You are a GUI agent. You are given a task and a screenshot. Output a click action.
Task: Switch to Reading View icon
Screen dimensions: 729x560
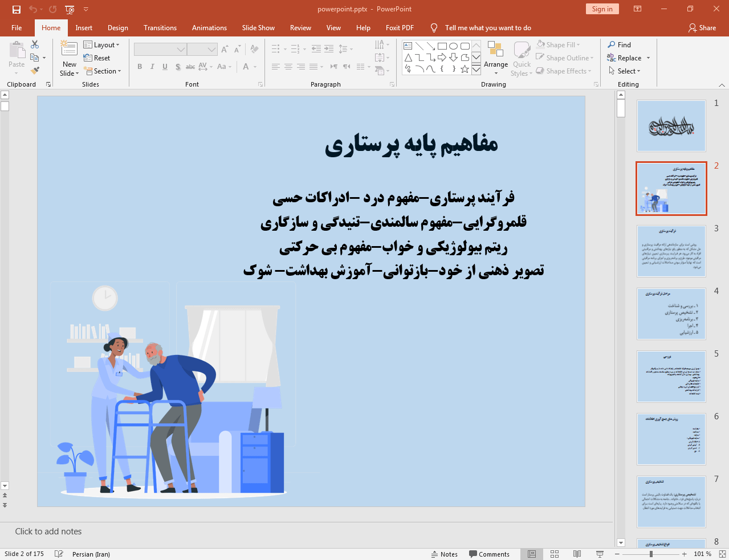click(577, 554)
